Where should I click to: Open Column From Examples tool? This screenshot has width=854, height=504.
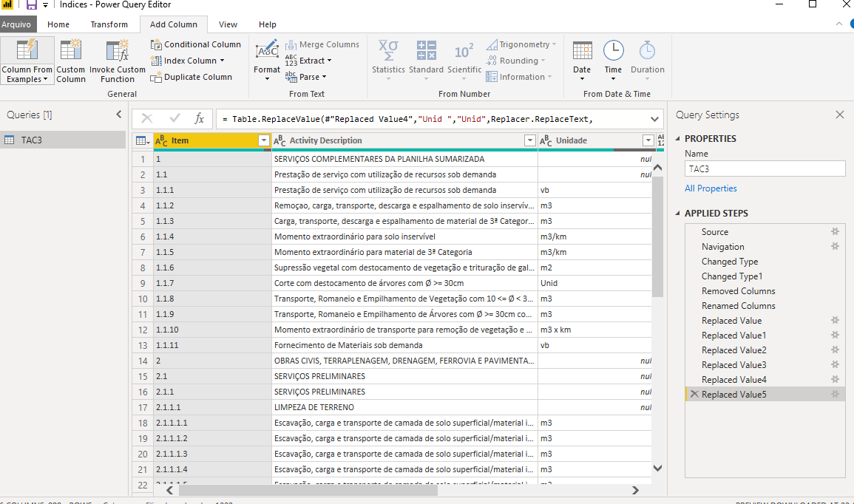click(27, 61)
